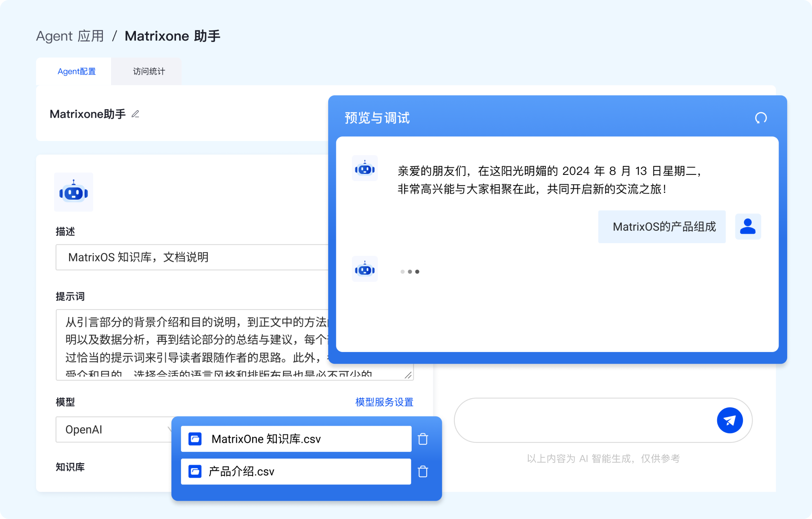Click the 描述 input field
The width and height of the screenshot is (812, 519).
coord(192,257)
